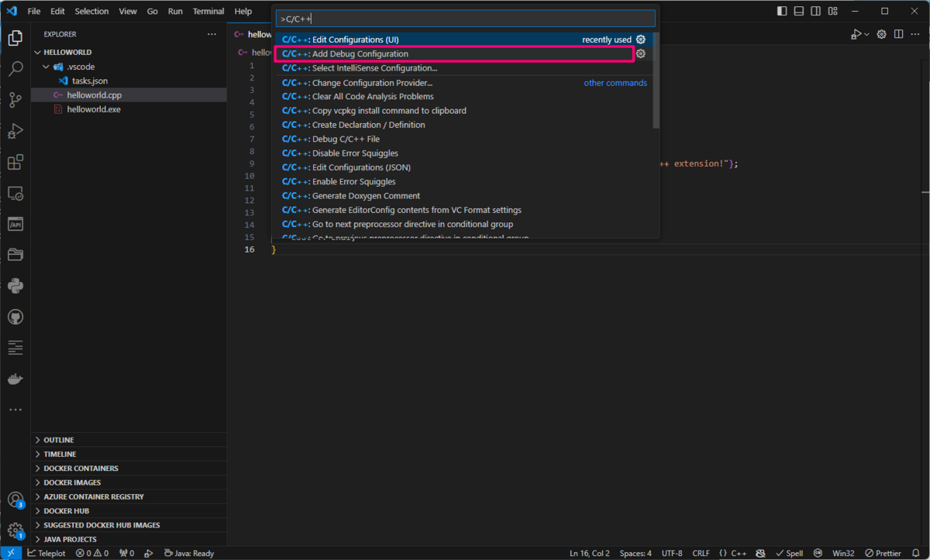Viewport: 930px width, 560px height.
Task: Open the GitHub view in activity bar
Action: [15, 317]
